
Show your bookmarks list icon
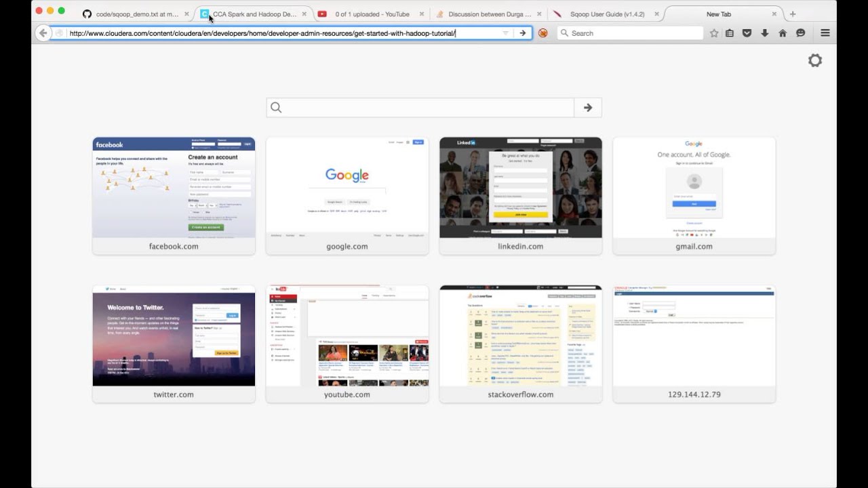click(730, 33)
